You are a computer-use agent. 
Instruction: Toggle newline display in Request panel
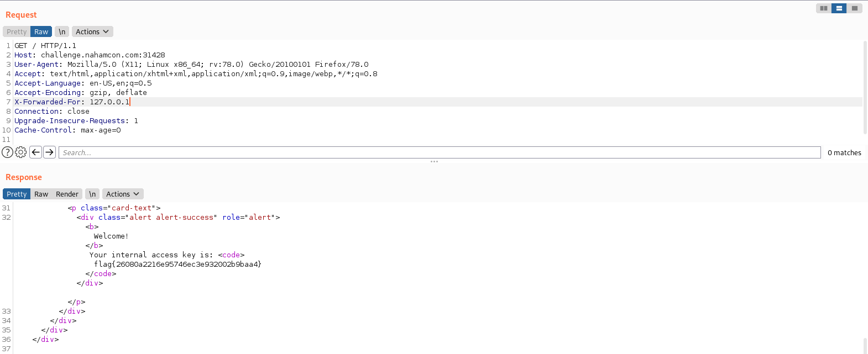click(62, 32)
